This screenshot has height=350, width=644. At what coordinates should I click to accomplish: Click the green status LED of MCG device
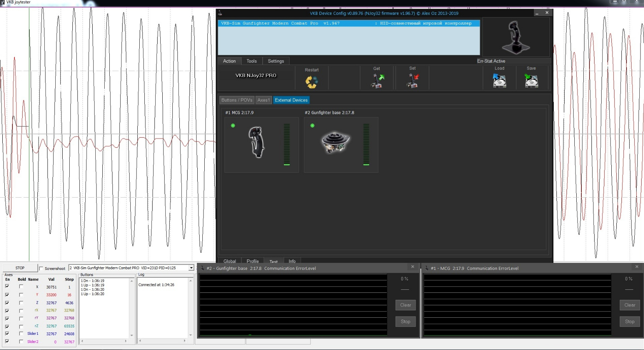coord(233,126)
